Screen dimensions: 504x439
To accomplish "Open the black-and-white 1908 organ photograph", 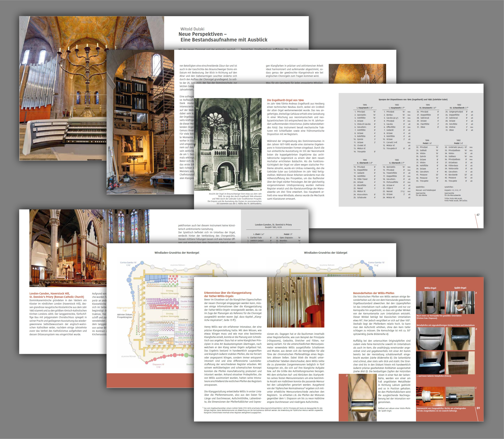I will pos(228,144).
